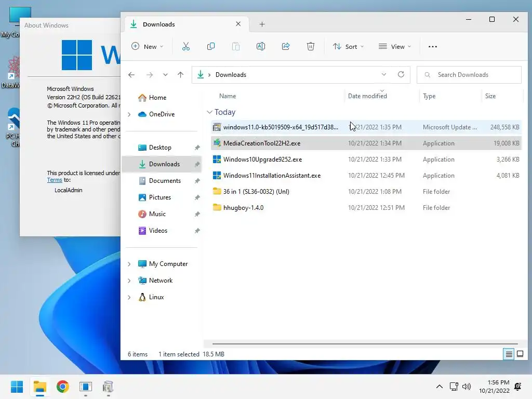Click the pin next to Videos
Screen dimensions: 532x399
tap(197, 231)
